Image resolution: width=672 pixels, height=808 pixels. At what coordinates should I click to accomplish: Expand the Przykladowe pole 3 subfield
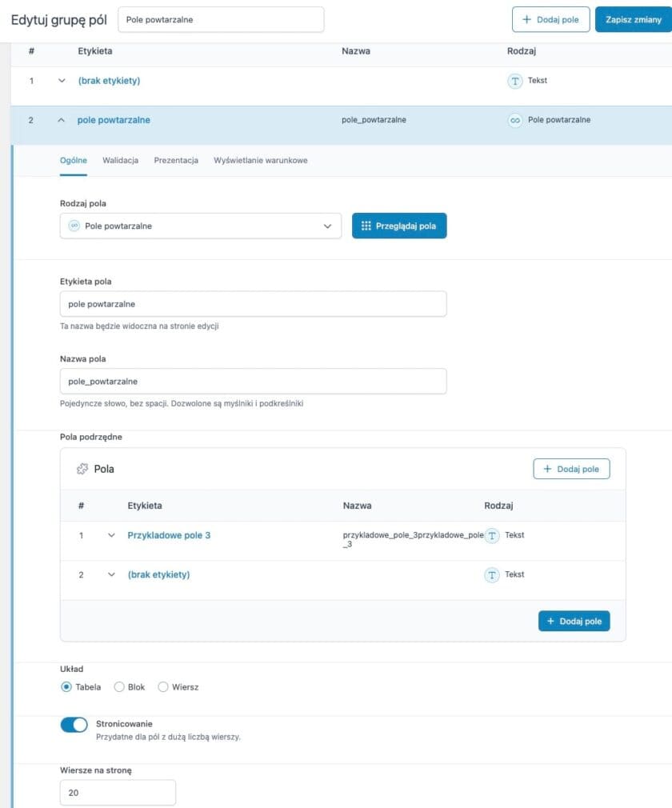click(x=111, y=535)
